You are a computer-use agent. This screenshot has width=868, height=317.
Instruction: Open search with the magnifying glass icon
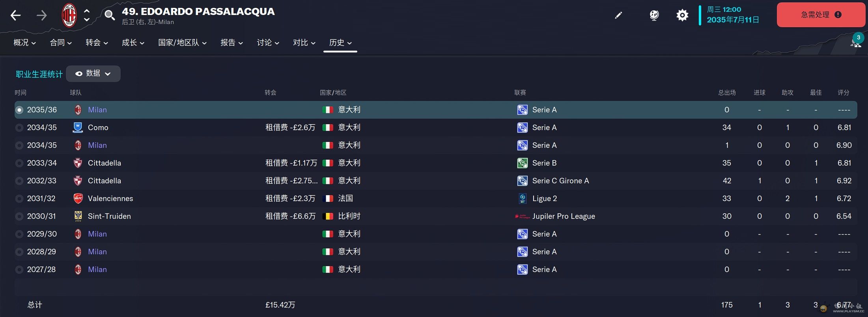(110, 15)
